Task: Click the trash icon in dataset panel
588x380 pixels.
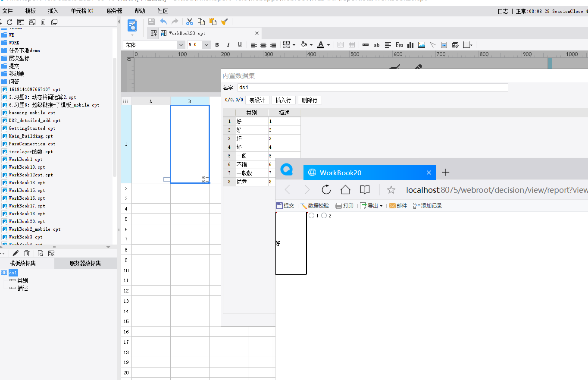Action: point(27,254)
